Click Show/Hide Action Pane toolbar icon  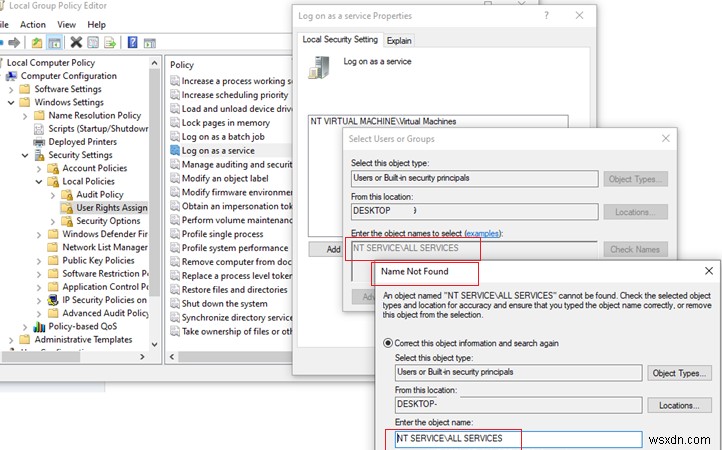150,43
